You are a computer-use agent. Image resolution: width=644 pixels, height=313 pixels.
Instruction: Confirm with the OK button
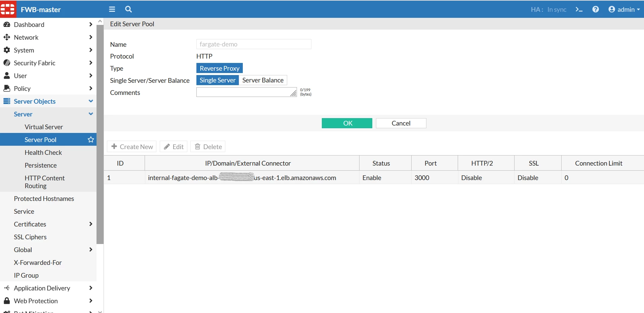[x=347, y=123]
